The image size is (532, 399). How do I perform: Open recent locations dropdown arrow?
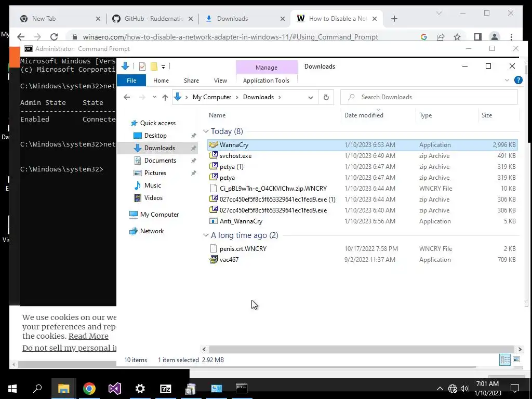click(154, 97)
